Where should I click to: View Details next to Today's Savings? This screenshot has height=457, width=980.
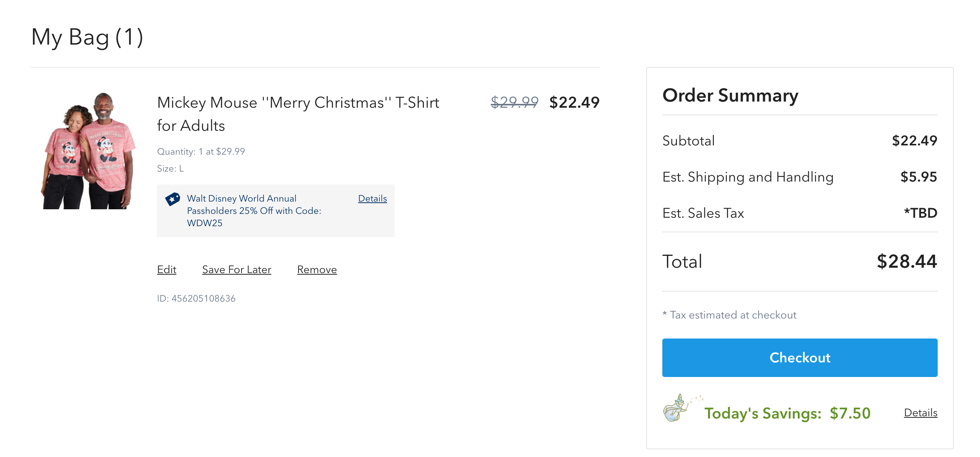[920, 413]
